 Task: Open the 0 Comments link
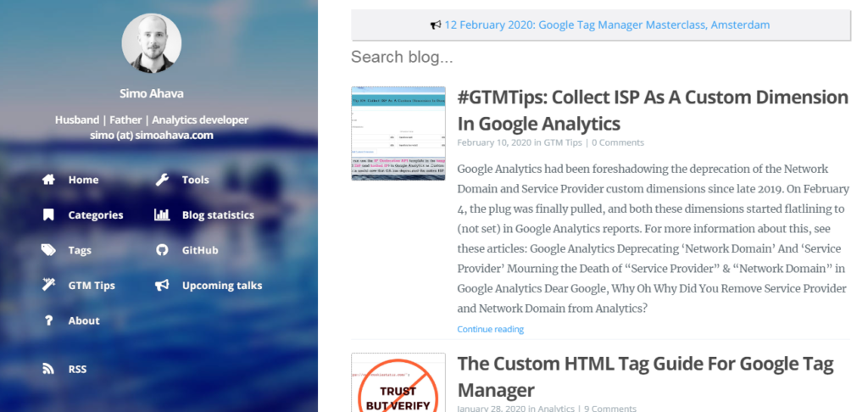tap(618, 142)
